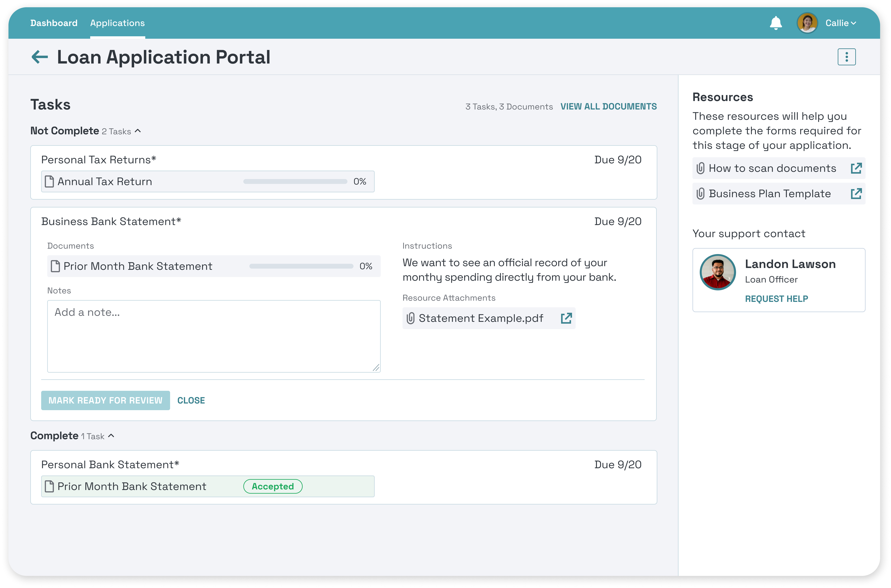
Task: Collapse the Not Complete tasks section
Action: (138, 131)
